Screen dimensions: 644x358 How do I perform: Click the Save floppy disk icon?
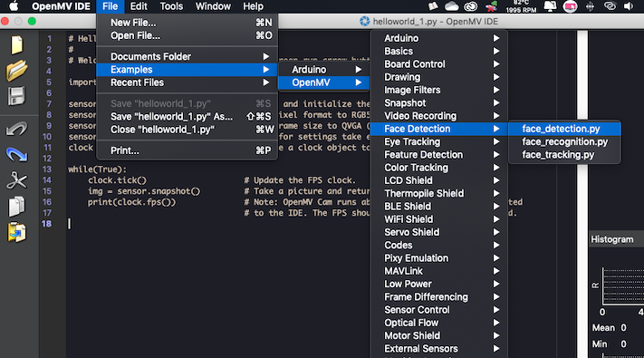(16, 96)
